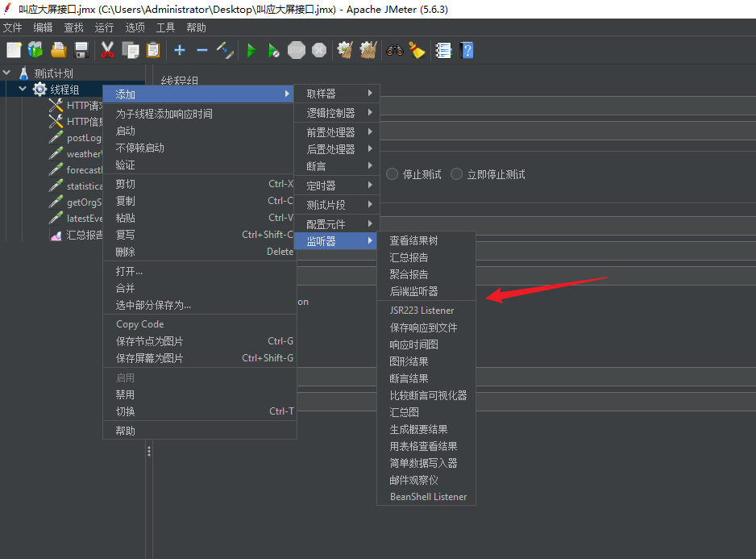Choose 后端监听器 from listener submenu
This screenshot has height=559, width=756.
[x=426, y=291]
